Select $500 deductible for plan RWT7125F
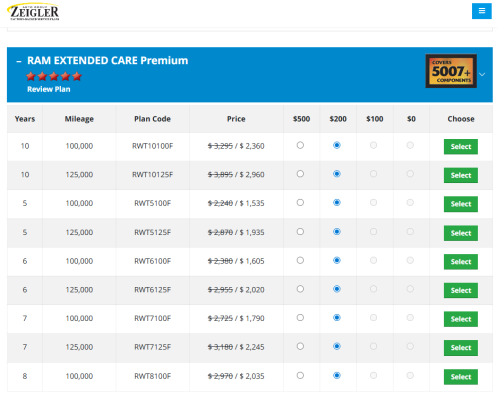Viewport: 497px width, 400px height. click(300, 346)
